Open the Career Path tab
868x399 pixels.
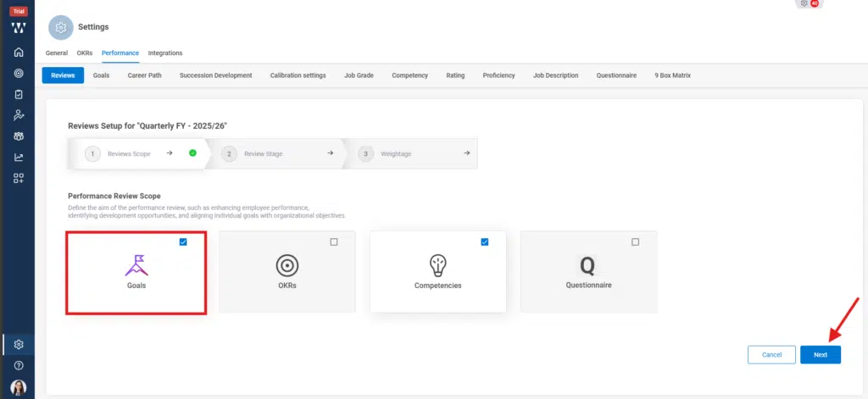144,75
